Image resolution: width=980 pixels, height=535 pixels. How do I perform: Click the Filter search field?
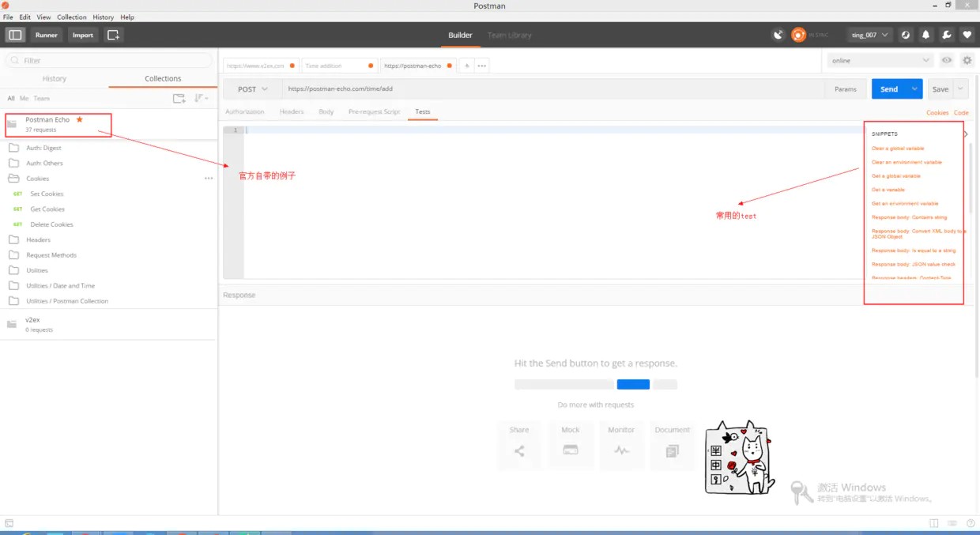(109, 60)
